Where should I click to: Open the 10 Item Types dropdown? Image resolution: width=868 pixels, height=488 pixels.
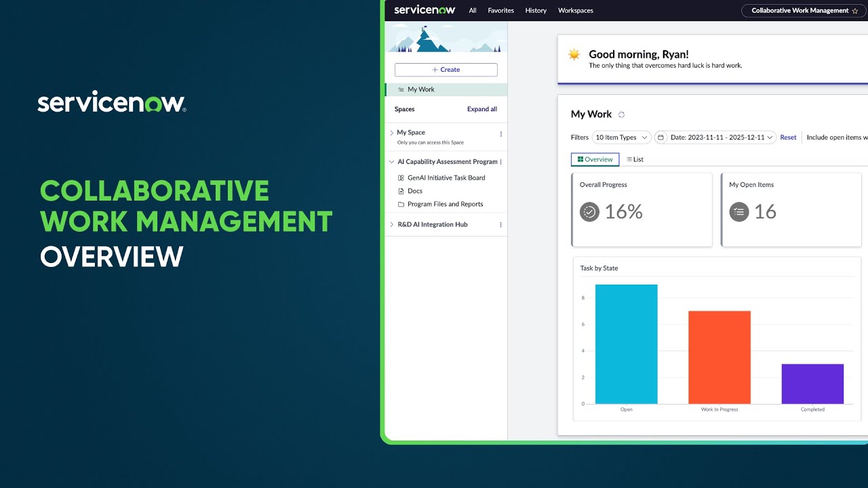[620, 137]
